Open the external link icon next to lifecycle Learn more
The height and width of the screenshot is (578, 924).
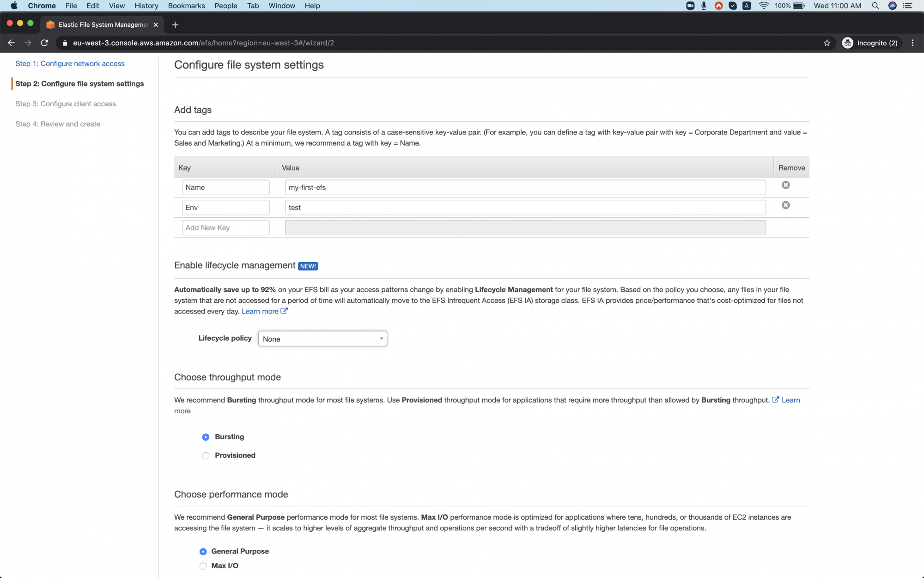point(284,311)
